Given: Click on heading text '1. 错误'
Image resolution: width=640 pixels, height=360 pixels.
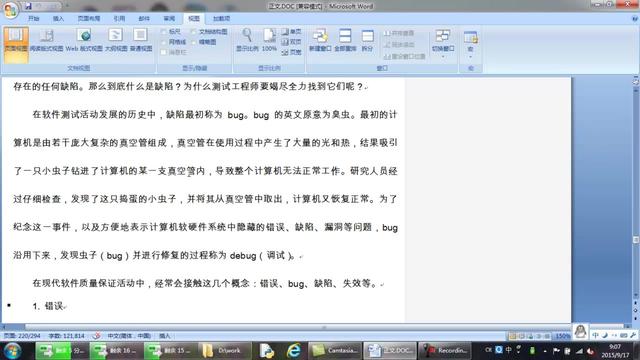Looking at the screenshot, I should pos(48,306).
